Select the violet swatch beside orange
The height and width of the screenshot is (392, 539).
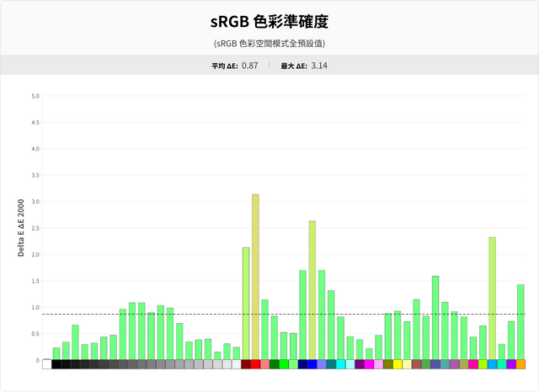coord(511,364)
